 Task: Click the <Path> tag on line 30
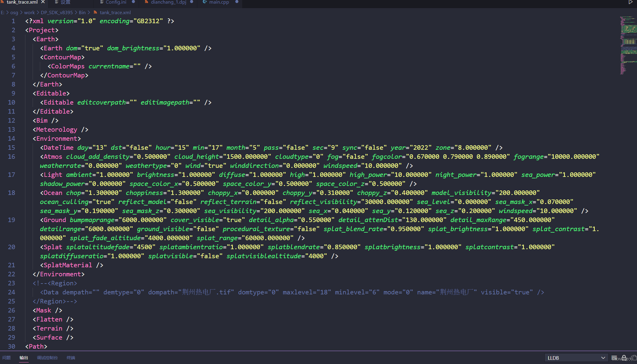pos(36,347)
